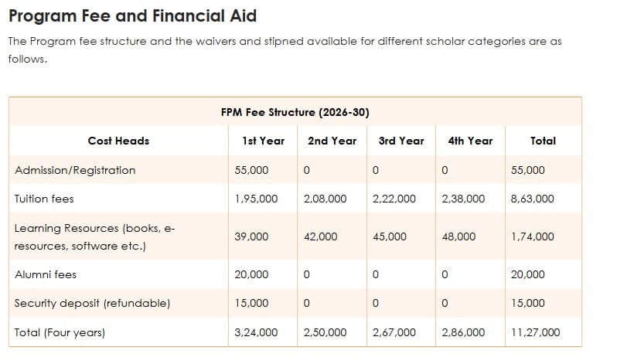Select the Learning Resources row label

click(95, 237)
